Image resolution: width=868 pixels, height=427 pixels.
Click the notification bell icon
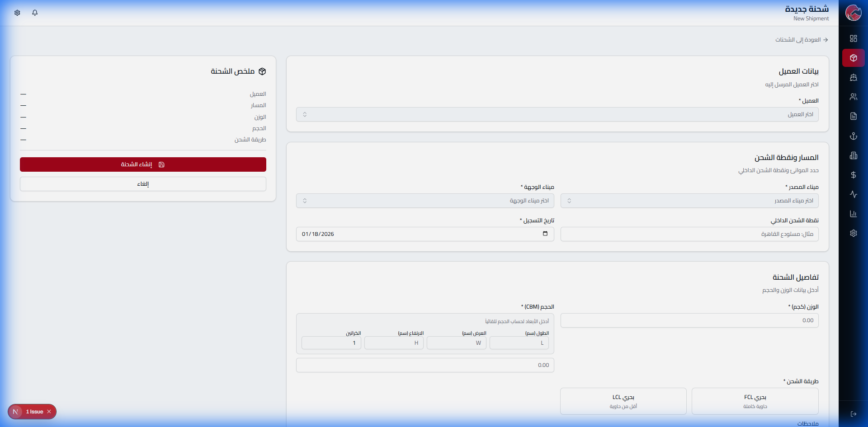point(35,13)
